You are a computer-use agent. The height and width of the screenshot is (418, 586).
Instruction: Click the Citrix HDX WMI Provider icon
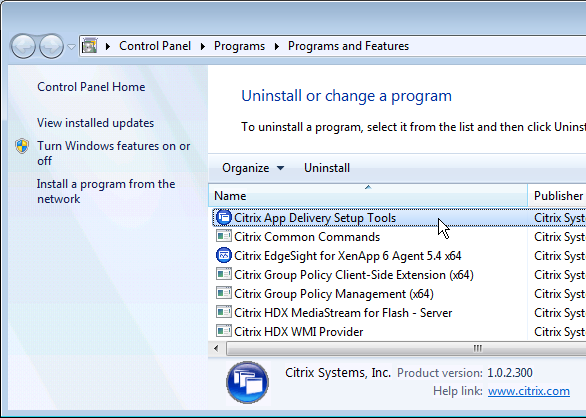224,331
